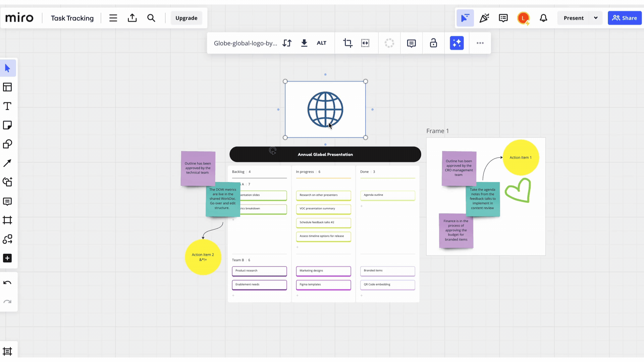644x362 pixels.
Task: Open the Templates tool
Action: tap(7, 87)
